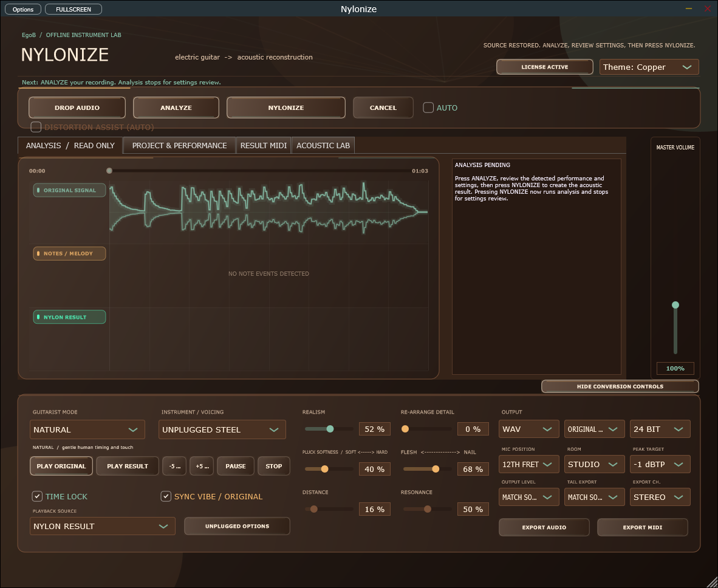718x588 pixels.
Task: Open the Options menu
Action: point(23,9)
